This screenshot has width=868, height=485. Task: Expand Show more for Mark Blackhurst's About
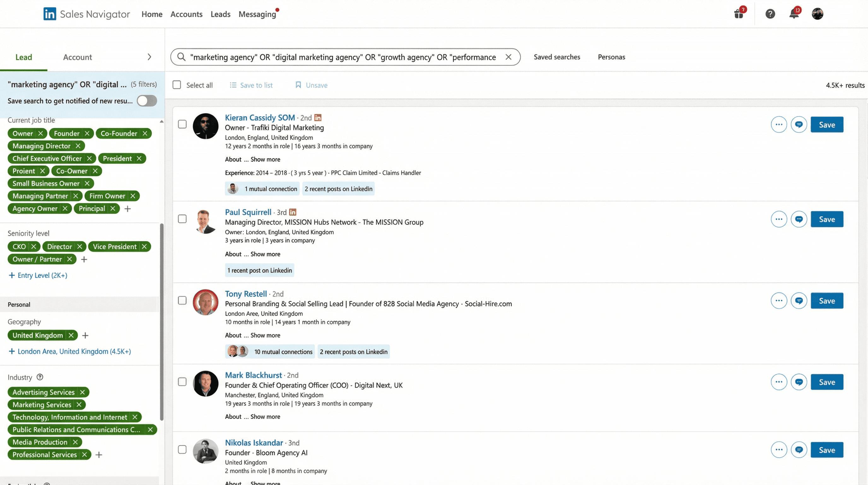coord(265,416)
